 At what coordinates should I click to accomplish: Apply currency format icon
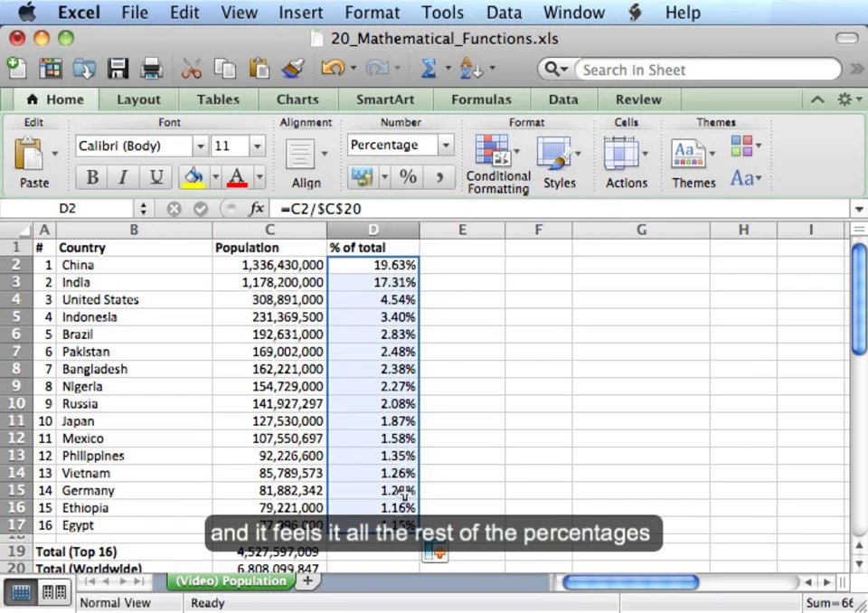coord(362,177)
